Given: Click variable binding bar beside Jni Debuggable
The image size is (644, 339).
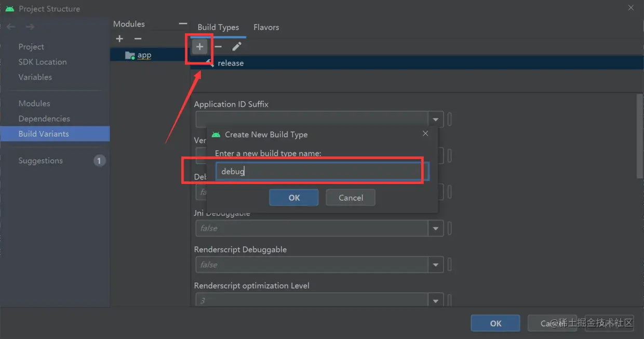Looking at the screenshot, I should [x=449, y=228].
